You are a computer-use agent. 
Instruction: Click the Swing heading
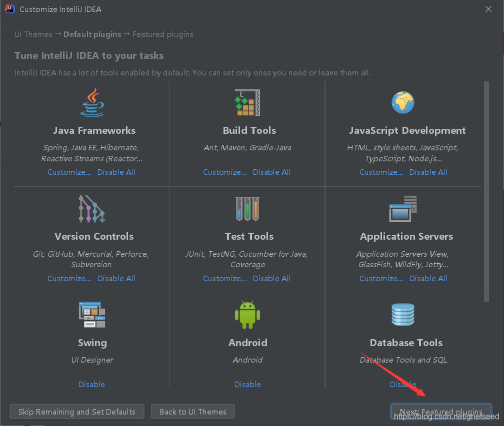pos(92,343)
